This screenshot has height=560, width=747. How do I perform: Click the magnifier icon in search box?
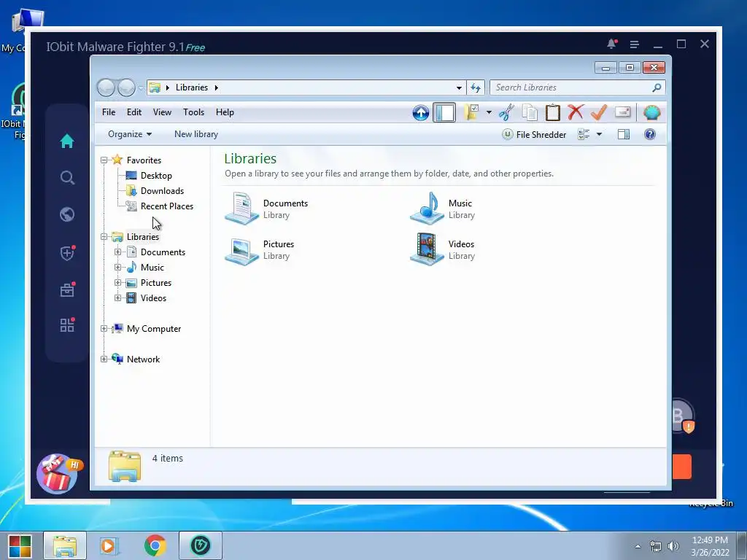click(657, 87)
